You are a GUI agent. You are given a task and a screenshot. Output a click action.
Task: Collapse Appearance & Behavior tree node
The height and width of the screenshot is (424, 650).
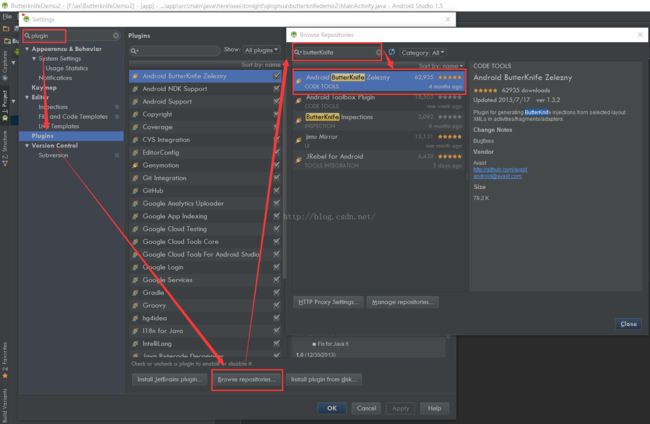[x=27, y=49]
